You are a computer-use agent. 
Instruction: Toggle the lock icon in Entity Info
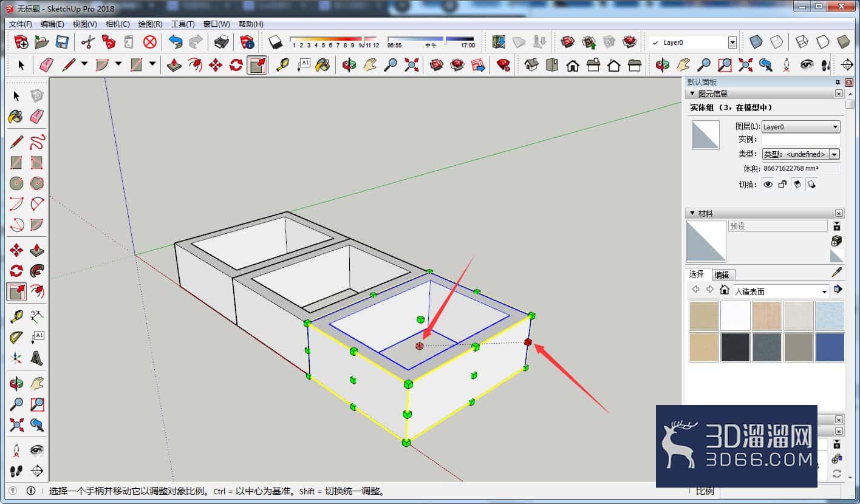coord(782,185)
